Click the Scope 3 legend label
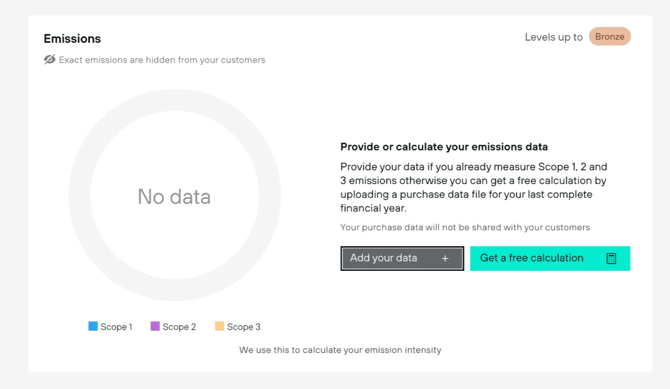 (244, 327)
